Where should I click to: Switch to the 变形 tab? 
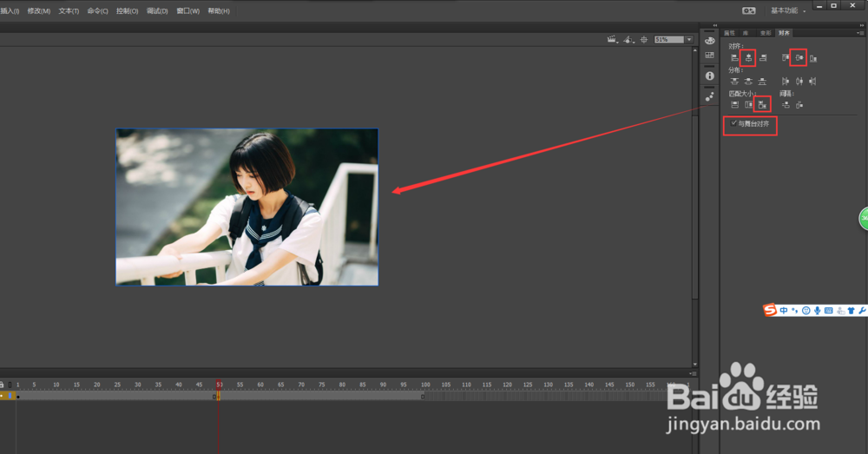tap(765, 33)
